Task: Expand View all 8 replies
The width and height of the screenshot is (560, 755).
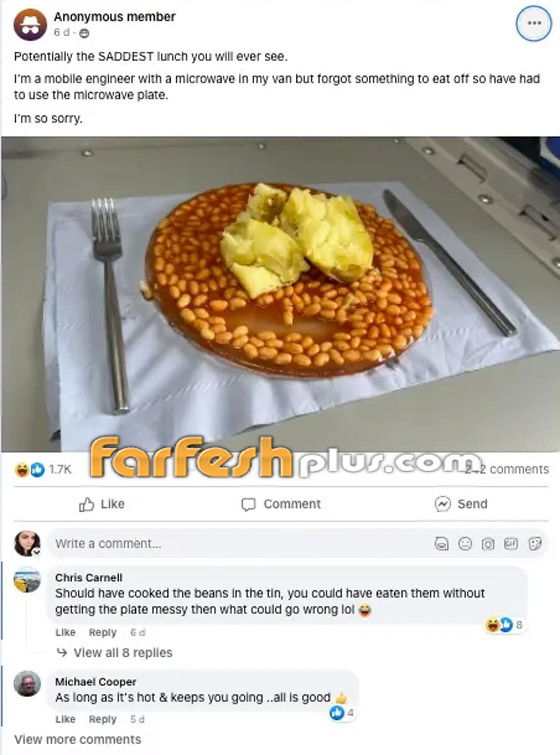Action: click(114, 653)
